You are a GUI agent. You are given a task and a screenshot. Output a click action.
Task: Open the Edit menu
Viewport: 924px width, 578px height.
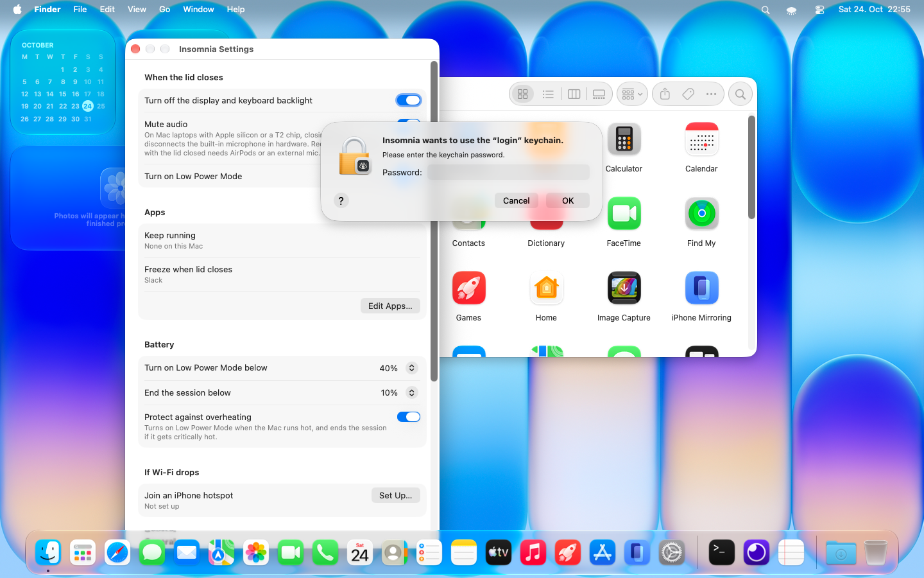coord(107,9)
